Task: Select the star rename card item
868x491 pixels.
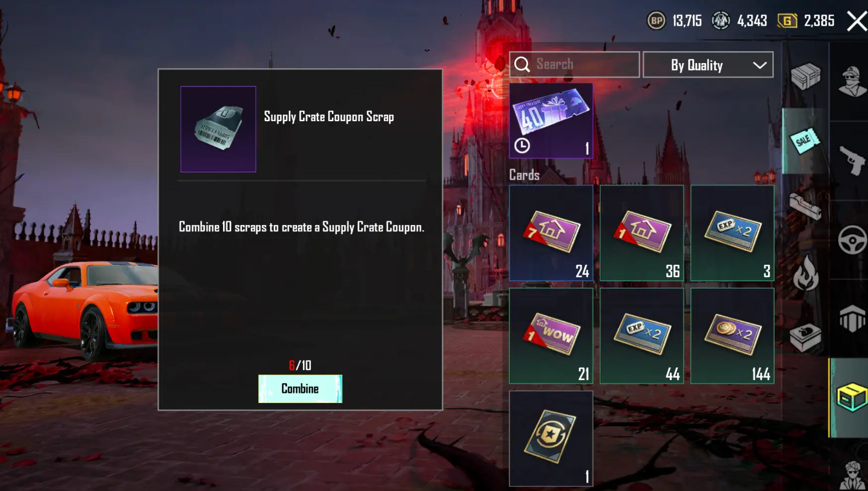Action: 551,438
